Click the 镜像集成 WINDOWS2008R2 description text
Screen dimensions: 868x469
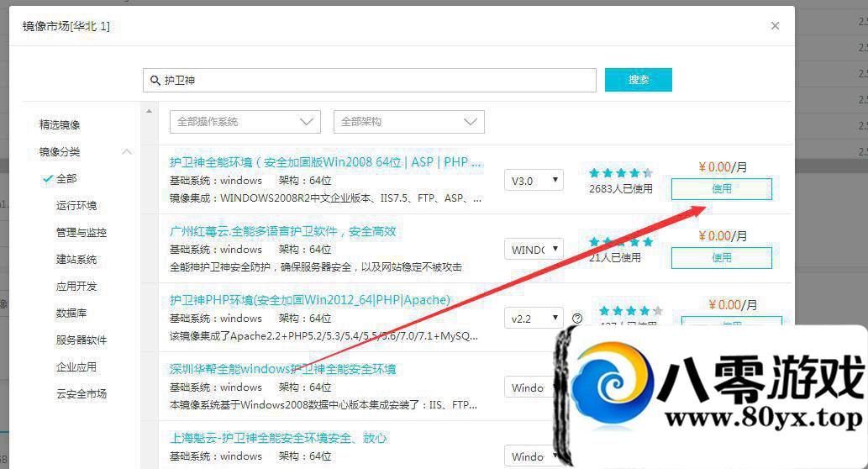click(325, 198)
